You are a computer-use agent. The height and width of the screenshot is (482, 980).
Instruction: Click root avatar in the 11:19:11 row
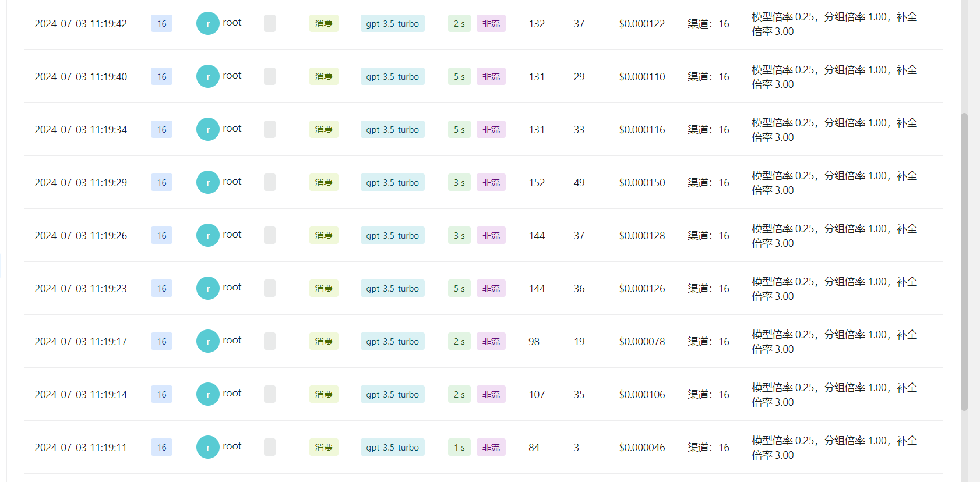coord(207,447)
